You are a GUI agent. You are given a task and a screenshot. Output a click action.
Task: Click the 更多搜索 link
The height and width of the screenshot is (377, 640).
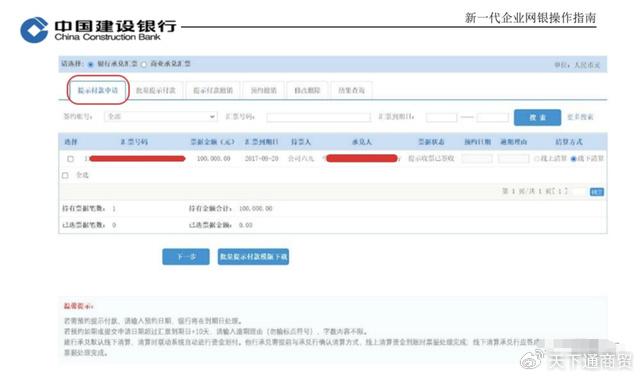(580, 118)
